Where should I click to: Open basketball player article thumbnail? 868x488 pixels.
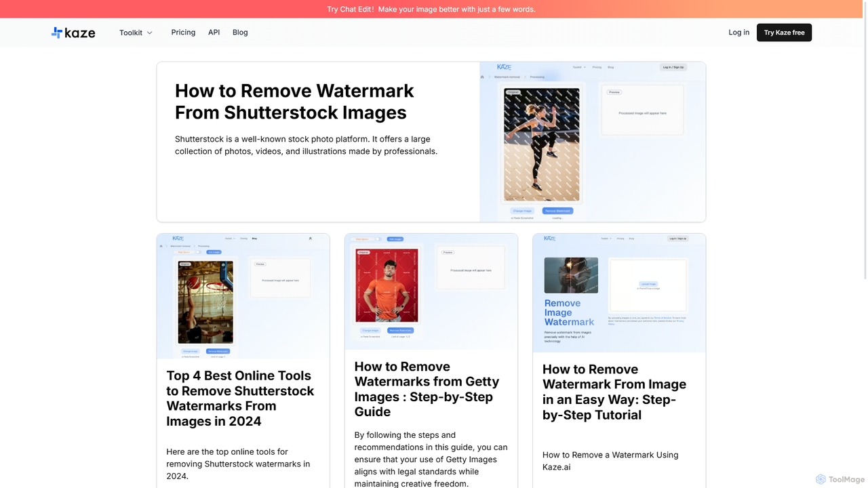(x=243, y=296)
